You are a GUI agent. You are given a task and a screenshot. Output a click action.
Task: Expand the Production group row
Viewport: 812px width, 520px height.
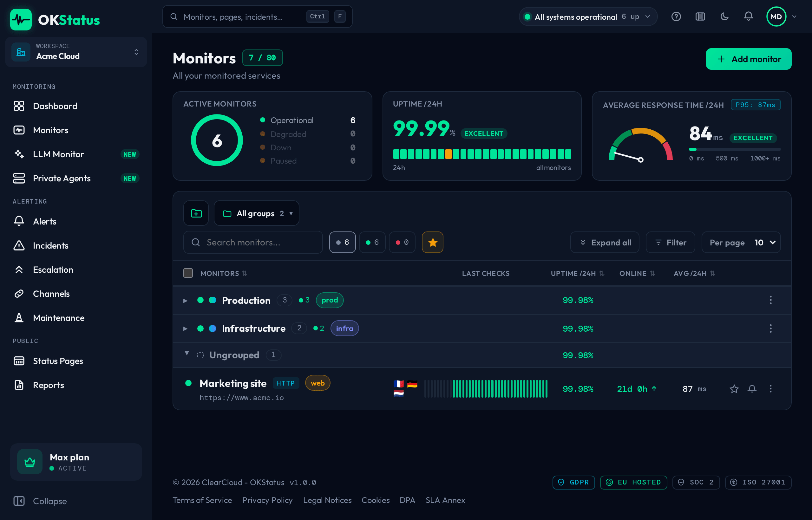185,301
